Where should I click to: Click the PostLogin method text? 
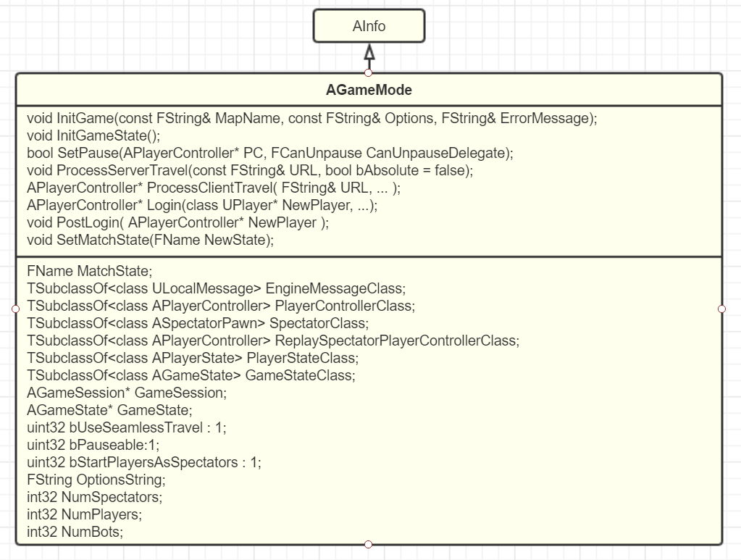point(177,222)
